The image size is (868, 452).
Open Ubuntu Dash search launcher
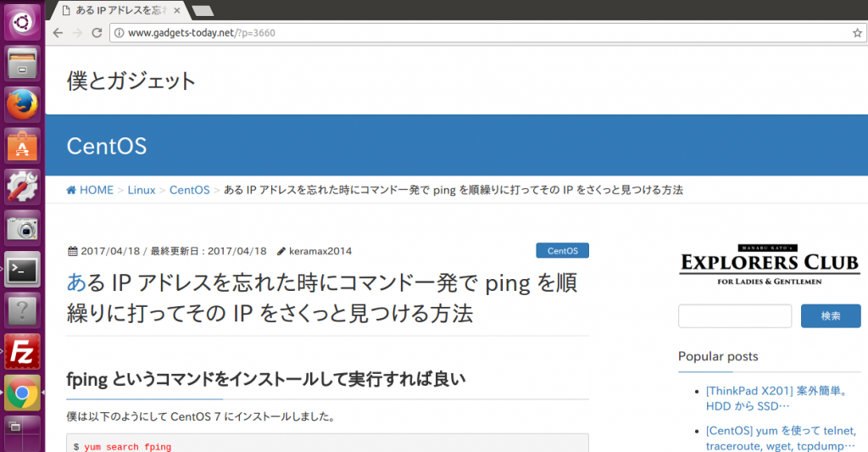coord(22,23)
